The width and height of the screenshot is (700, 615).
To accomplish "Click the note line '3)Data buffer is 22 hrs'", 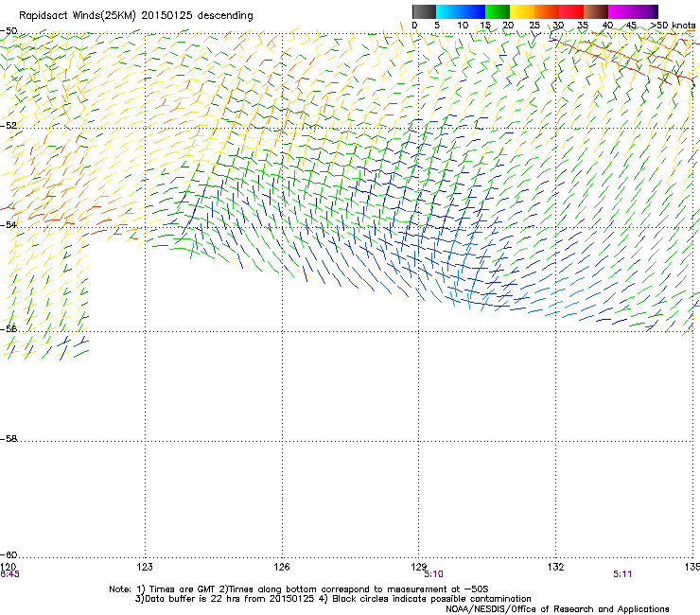I will click(x=333, y=599).
